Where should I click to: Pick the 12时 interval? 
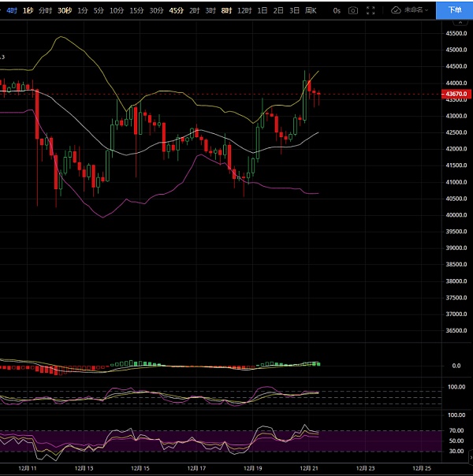pyautogui.click(x=244, y=10)
